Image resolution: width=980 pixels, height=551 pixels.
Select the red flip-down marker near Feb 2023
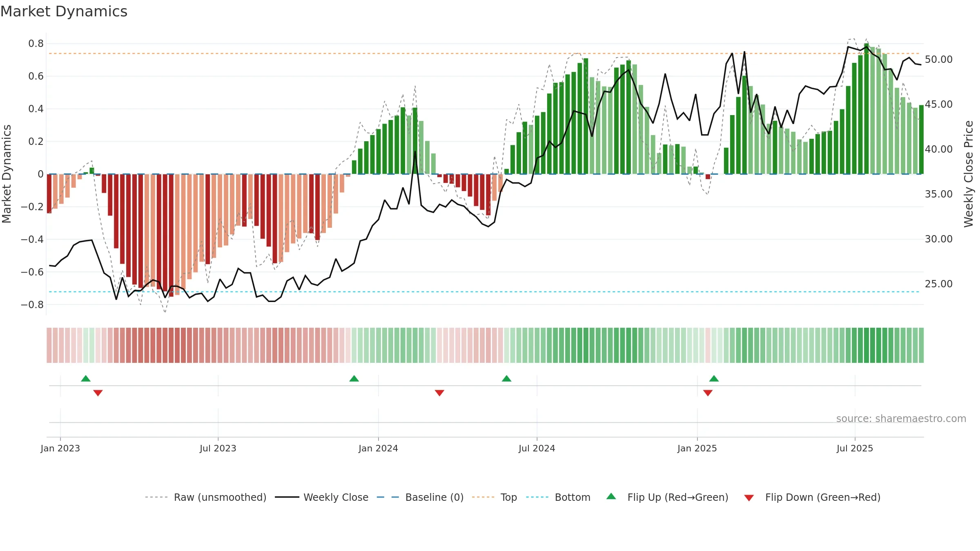(98, 393)
